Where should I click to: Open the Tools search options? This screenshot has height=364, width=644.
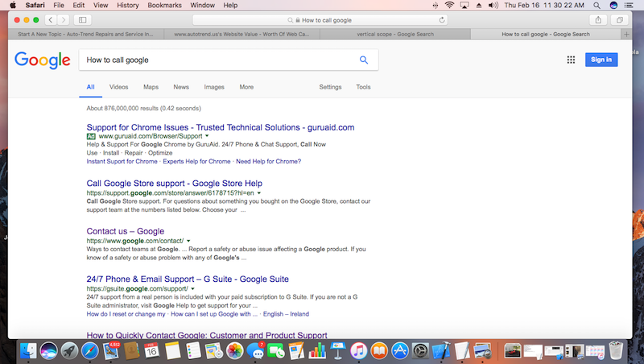pyautogui.click(x=363, y=87)
